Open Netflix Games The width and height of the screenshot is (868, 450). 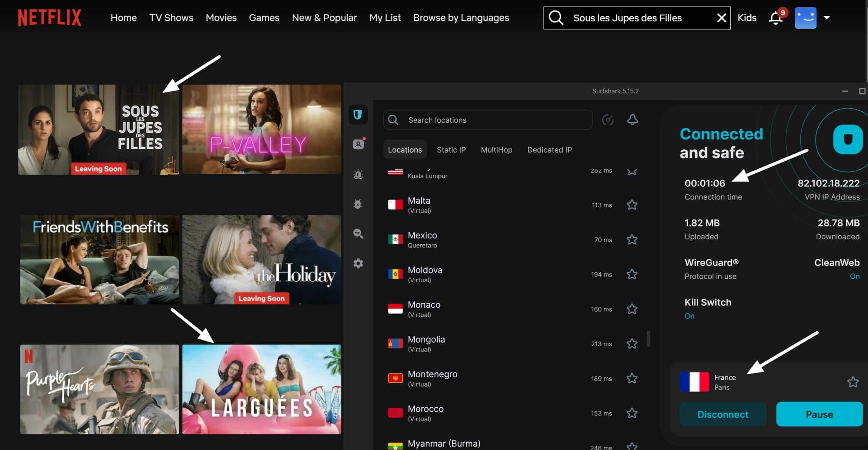tap(264, 18)
